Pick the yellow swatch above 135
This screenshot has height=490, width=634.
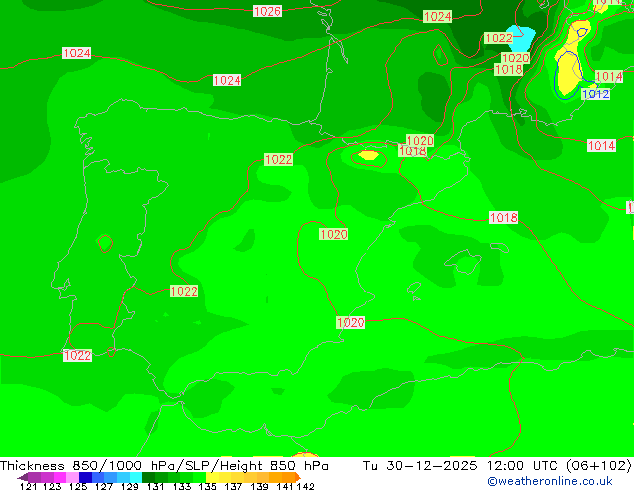[x=212, y=477]
